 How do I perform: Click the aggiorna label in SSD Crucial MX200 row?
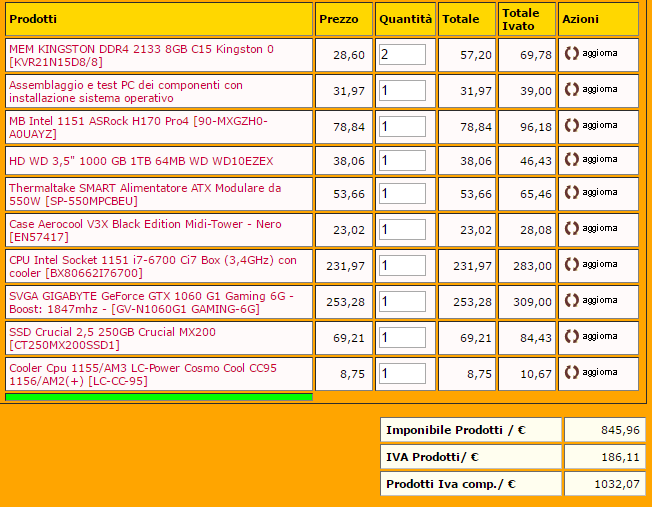600,336
